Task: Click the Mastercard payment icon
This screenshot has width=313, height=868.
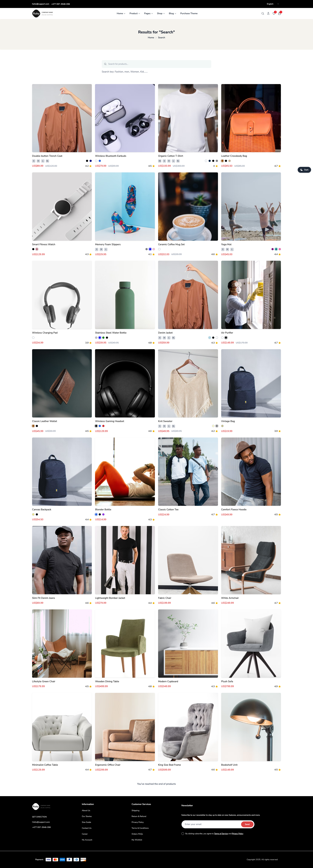Action: 55,859
